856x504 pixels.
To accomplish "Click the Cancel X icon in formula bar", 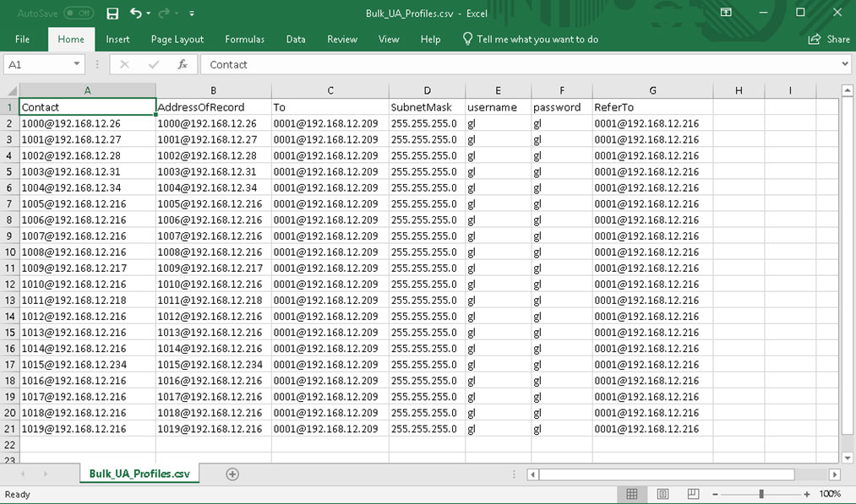I will click(124, 65).
